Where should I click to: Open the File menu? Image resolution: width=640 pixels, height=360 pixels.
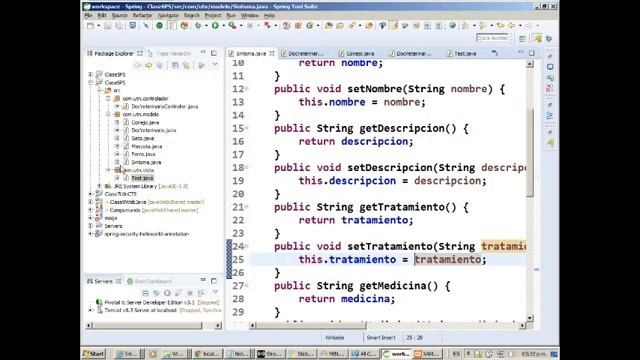[88, 16]
